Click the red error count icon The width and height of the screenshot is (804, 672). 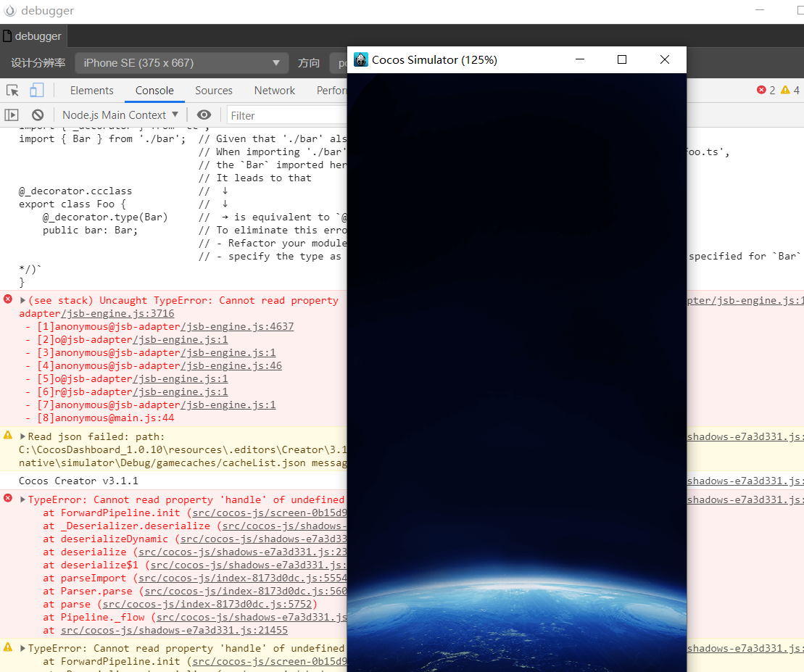pyautogui.click(x=761, y=90)
